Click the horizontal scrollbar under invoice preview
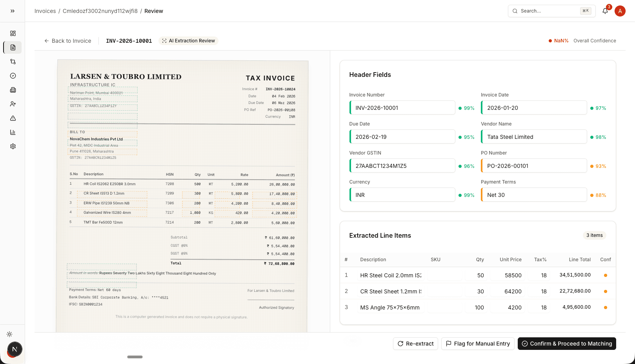635x364 pixels. coord(135,357)
